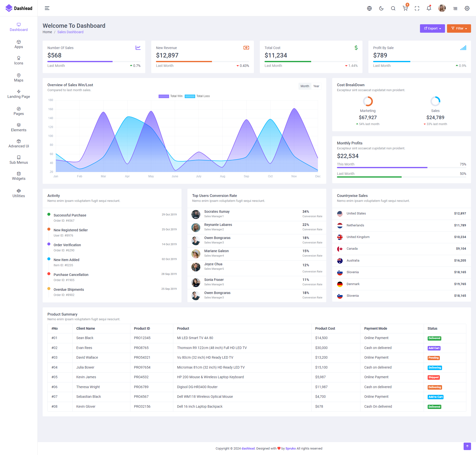This screenshot has width=476, height=455.
Task: Expand the Export dropdown button
Action: (x=432, y=28)
